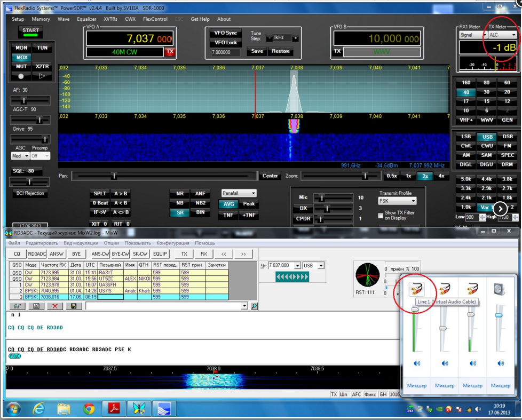Open Google Chrome from the taskbar
Screen dimensions: 522x420
[x=89, y=409]
